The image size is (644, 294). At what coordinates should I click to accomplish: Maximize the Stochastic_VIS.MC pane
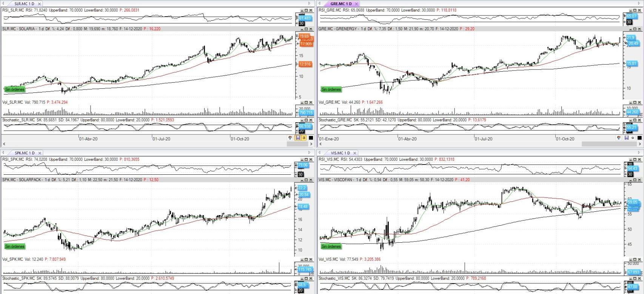coord(635,279)
